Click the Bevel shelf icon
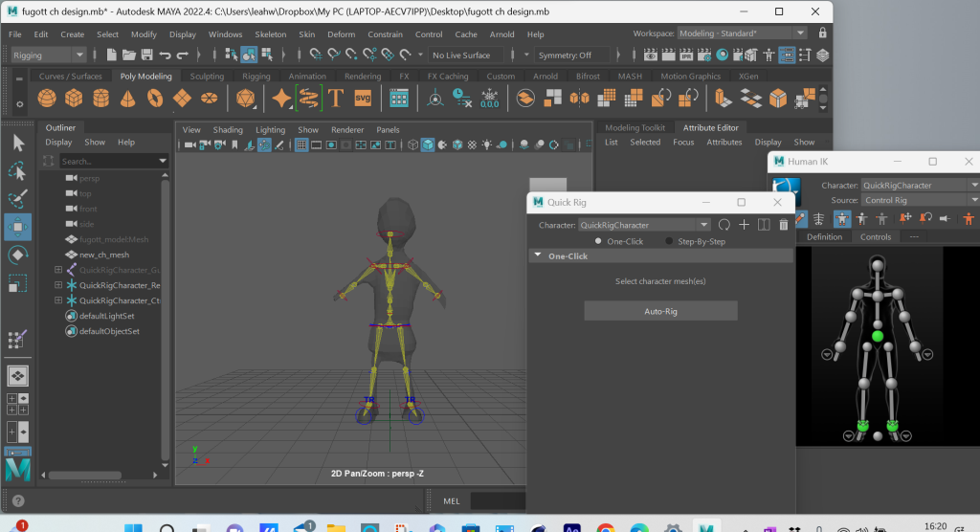980x532 pixels. click(778, 99)
